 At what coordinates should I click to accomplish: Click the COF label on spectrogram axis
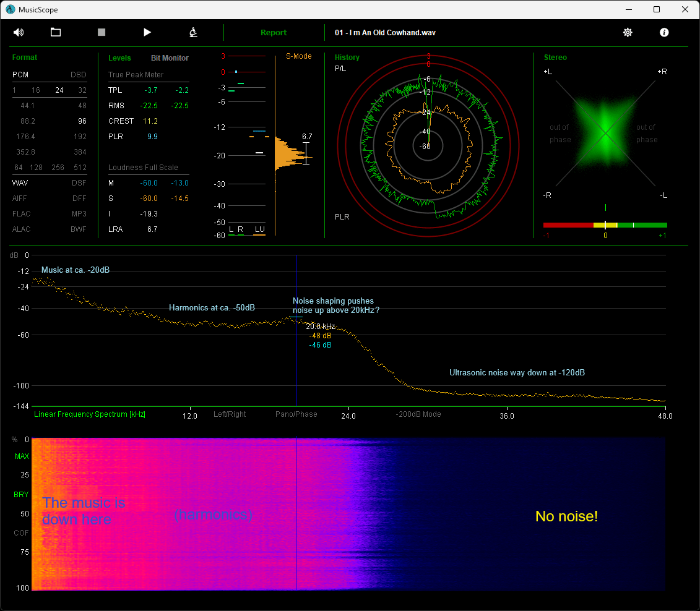click(21, 533)
